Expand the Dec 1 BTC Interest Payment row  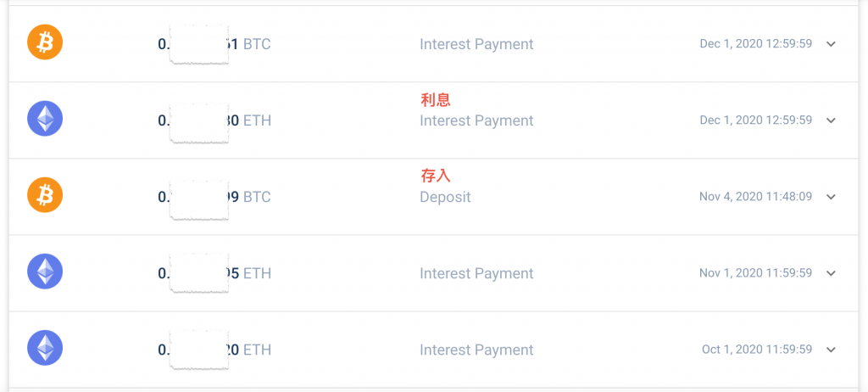(x=831, y=44)
